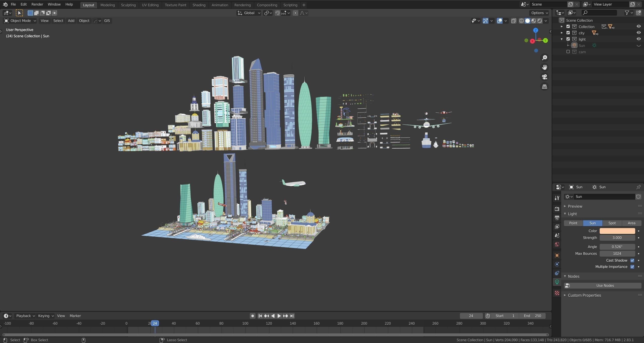Open Global transform orientation dropdown
The image size is (644, 343).
pyautogui.click(x=249, y=13)
